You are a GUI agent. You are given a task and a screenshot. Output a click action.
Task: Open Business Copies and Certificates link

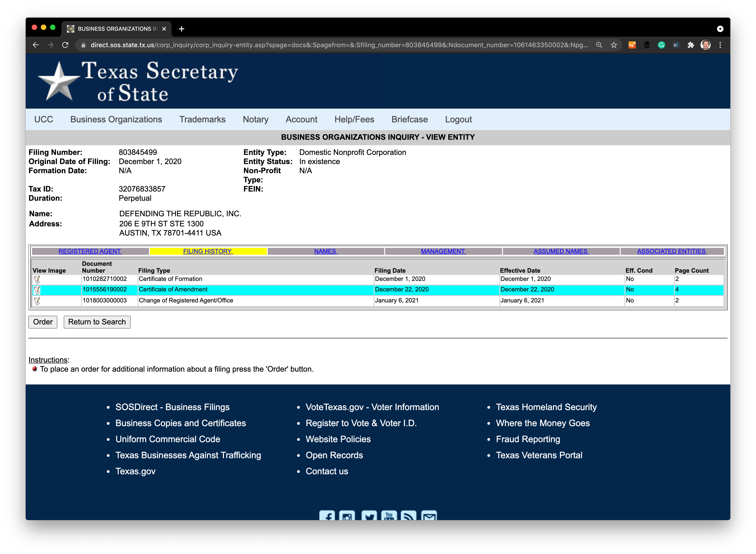[x=181, y=423]
